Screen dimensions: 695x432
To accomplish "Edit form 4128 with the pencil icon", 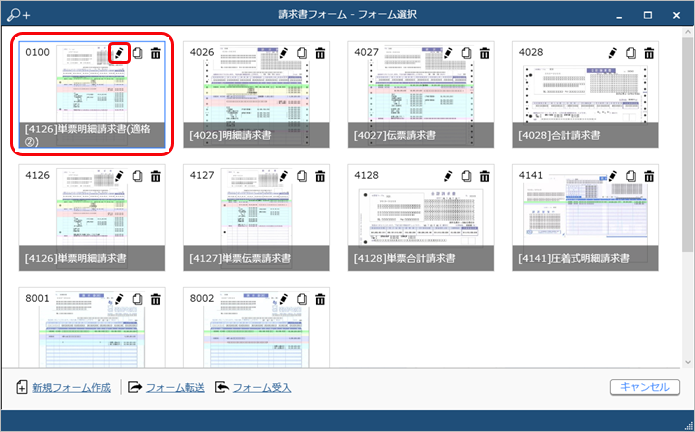I will click(x=448, y=176).
